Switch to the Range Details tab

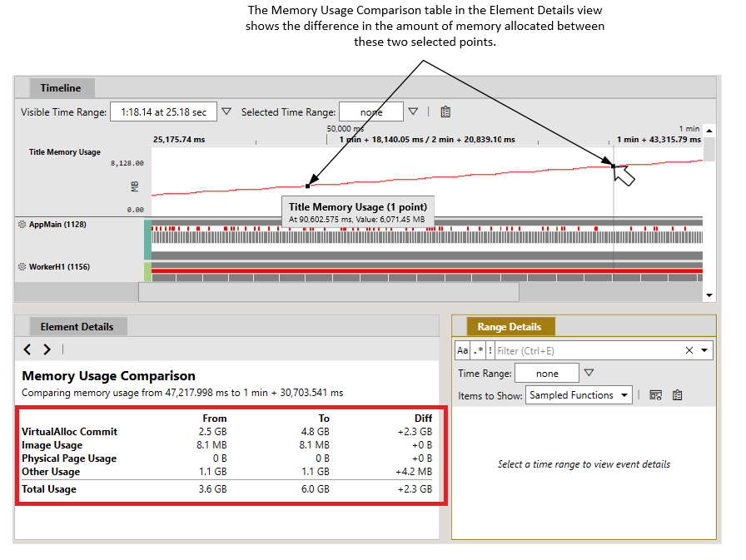[x=510, y=326]
